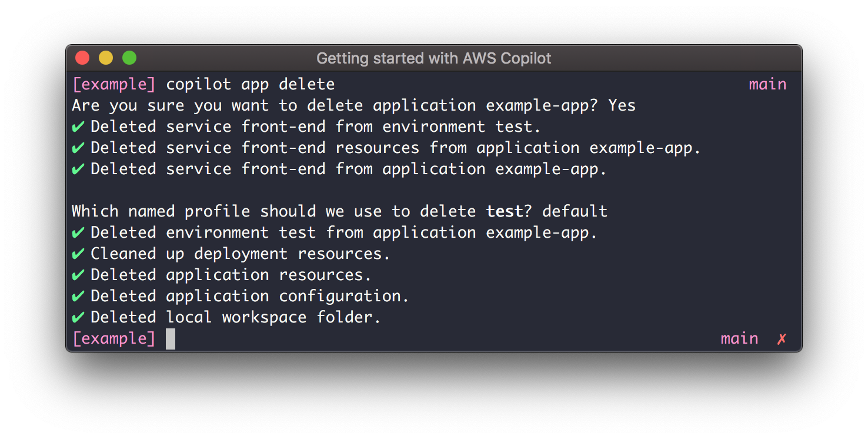
Task: Click the pink 'main' branch label on the first line
Action: 767,84
